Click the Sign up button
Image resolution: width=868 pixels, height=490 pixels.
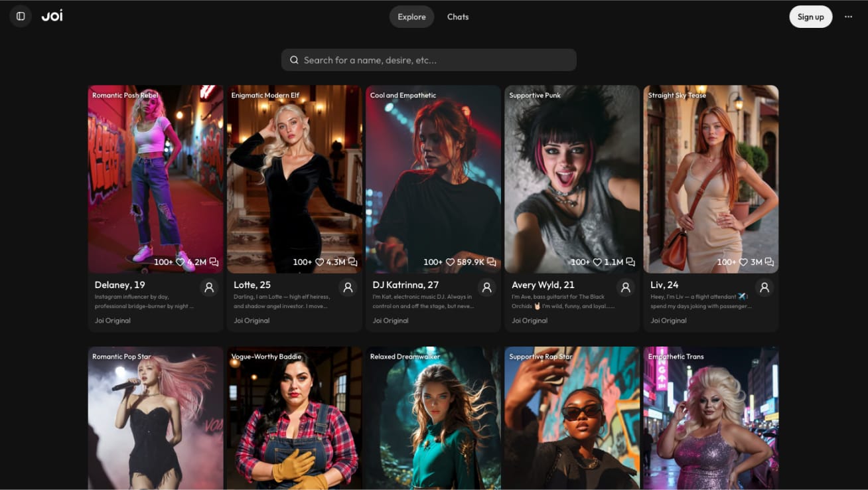[x=810, y=17]
